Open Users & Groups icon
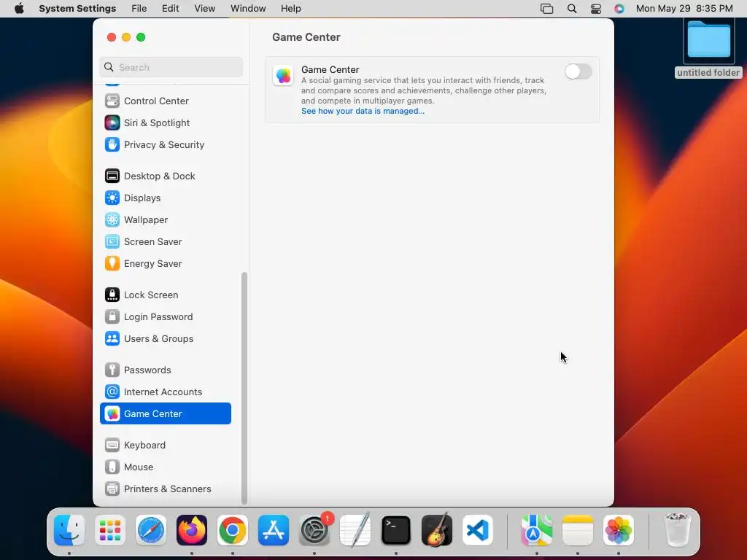The width and height of the screenshot is (747, 560). click(112, 339)
